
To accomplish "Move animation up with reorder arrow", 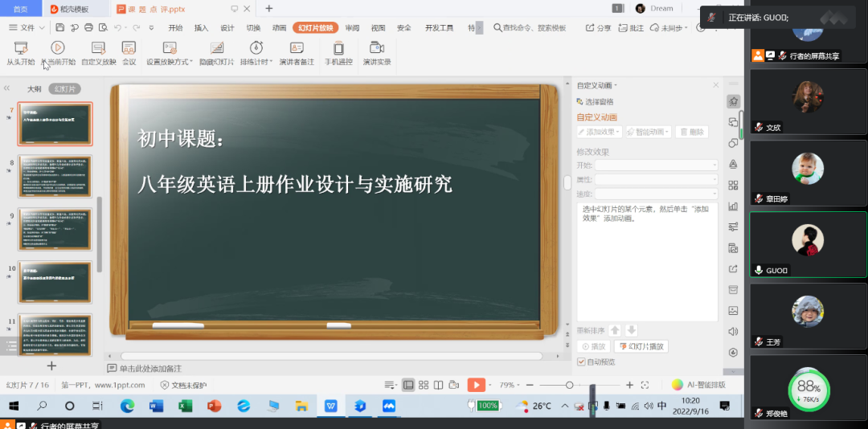I will coord(615,330).
